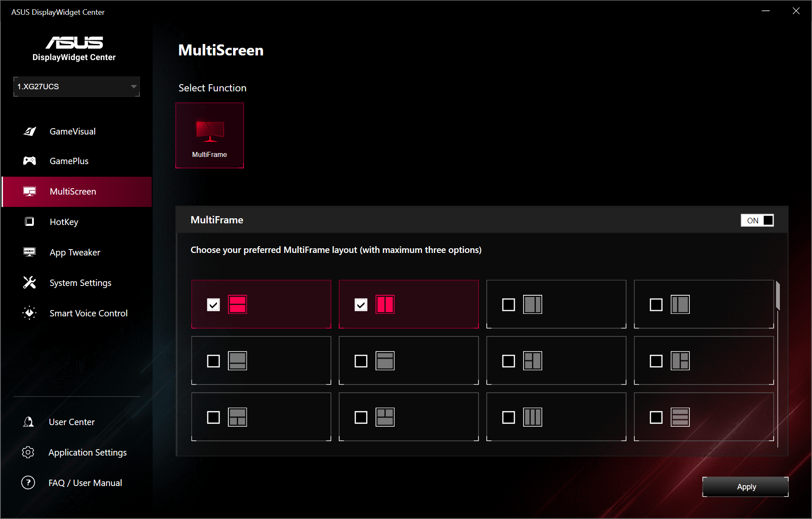Click the FAQ question mark icon
Screen dimensions: 812x519
tap(28, 483)
